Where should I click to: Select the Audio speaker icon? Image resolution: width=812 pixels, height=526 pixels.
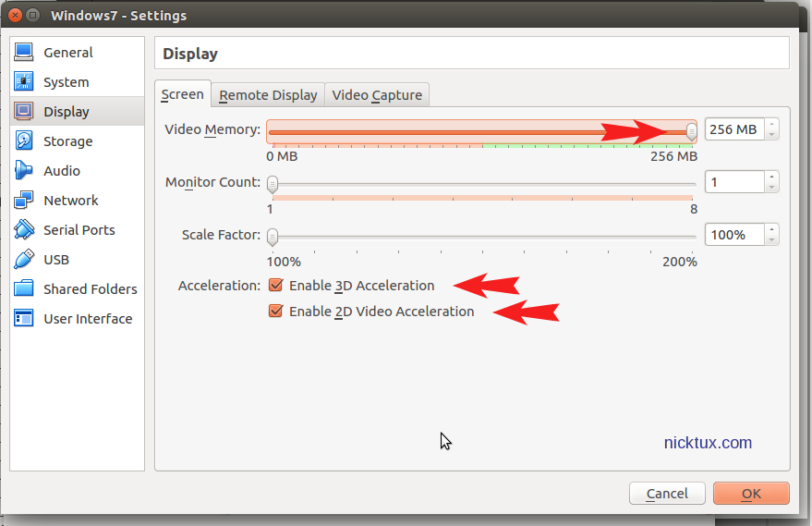25,171
